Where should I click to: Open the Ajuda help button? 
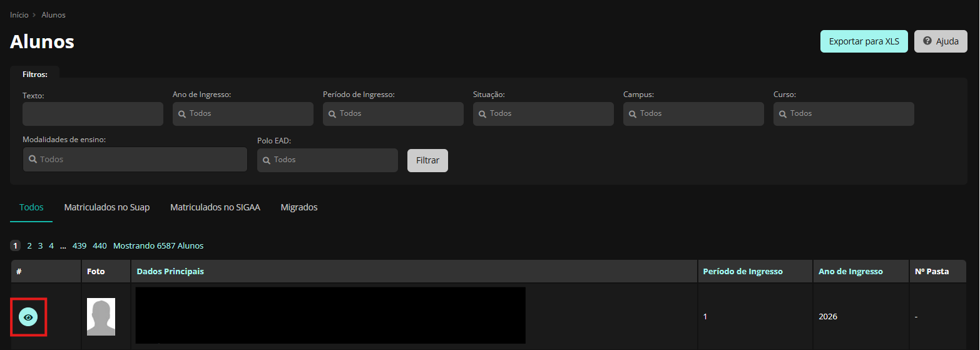[x=941, y=41]
